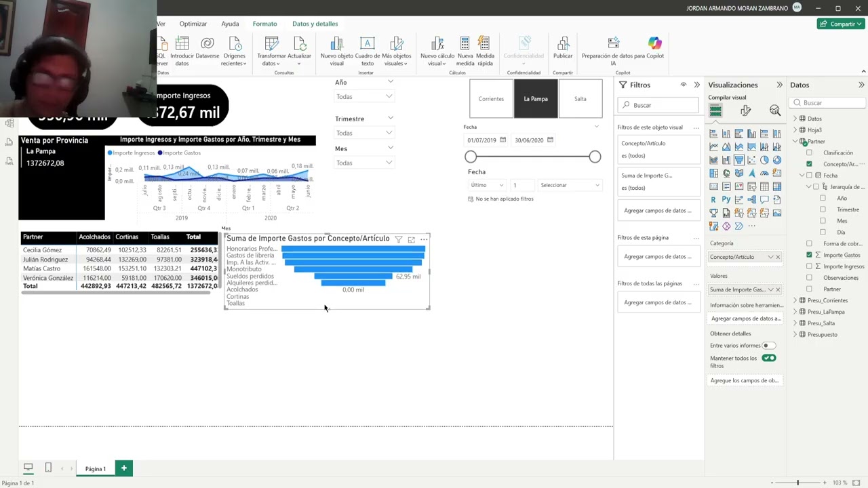Viewport: 868px width, 488px height.
Task: Select the decomposition tree visual icon
Action: coord(752,199)
